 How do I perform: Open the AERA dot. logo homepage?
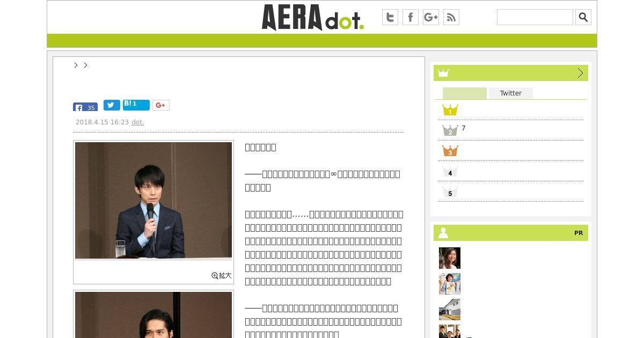pos(313,17)
